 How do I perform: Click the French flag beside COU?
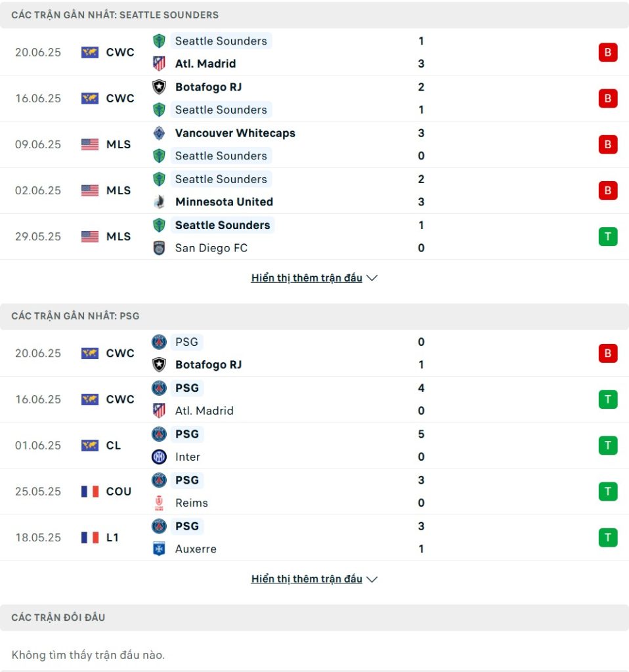pyautogui.click(x=90, y=491)
